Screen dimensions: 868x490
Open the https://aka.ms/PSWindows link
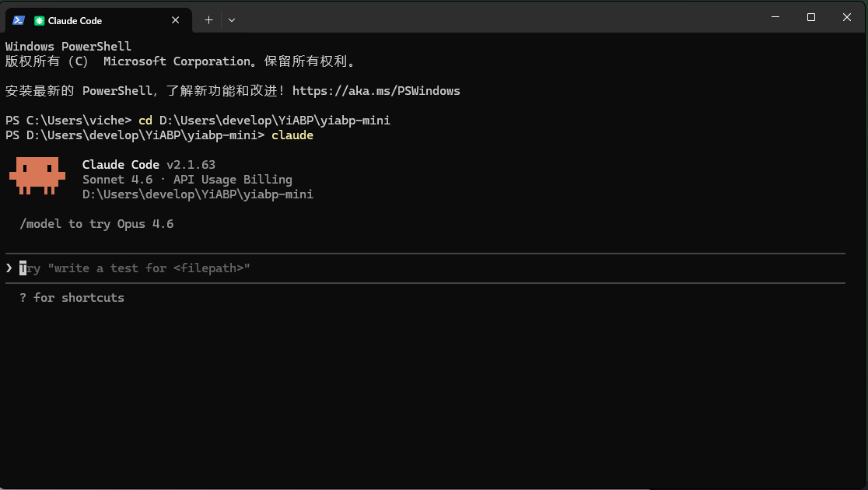point(376,91)
